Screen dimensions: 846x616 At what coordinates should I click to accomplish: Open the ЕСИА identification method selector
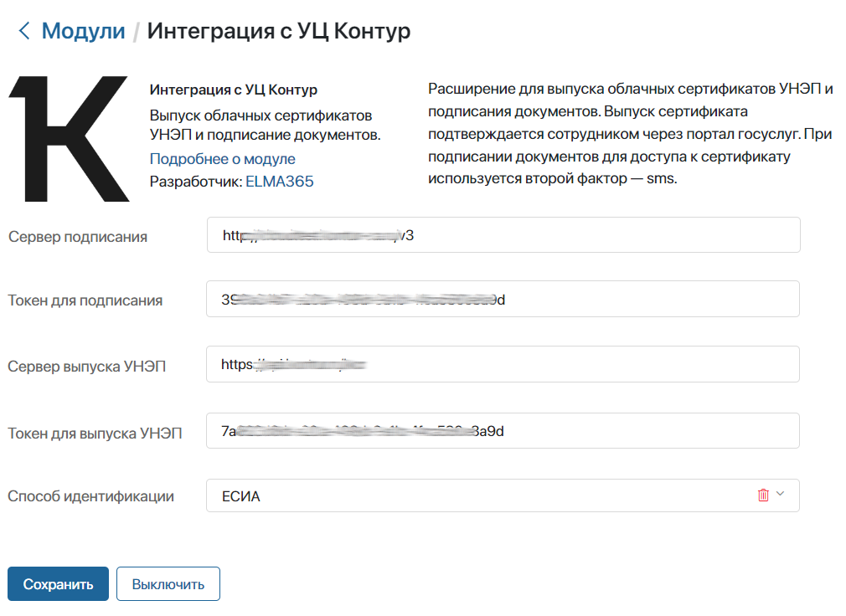click(x=503, y=495)
